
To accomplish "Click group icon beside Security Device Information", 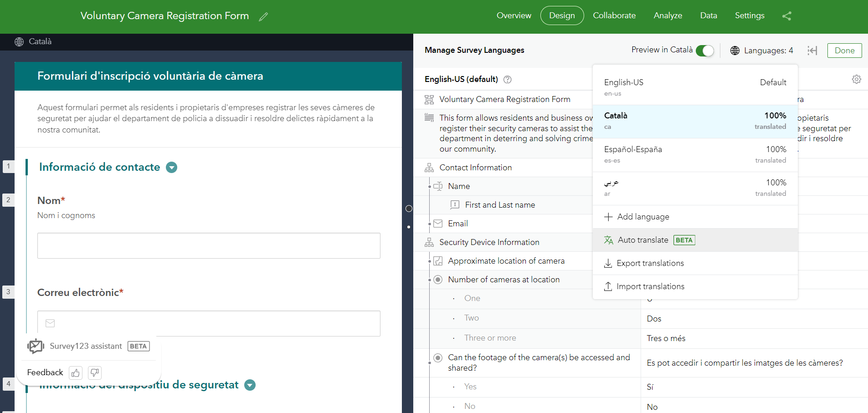I will pyautogui.click(x=429, y=242).
